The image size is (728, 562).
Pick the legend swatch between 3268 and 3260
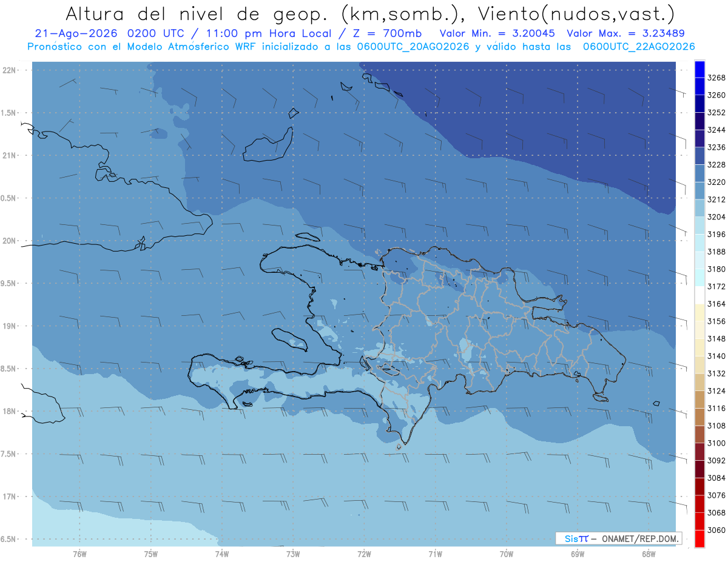pos(699,87)
